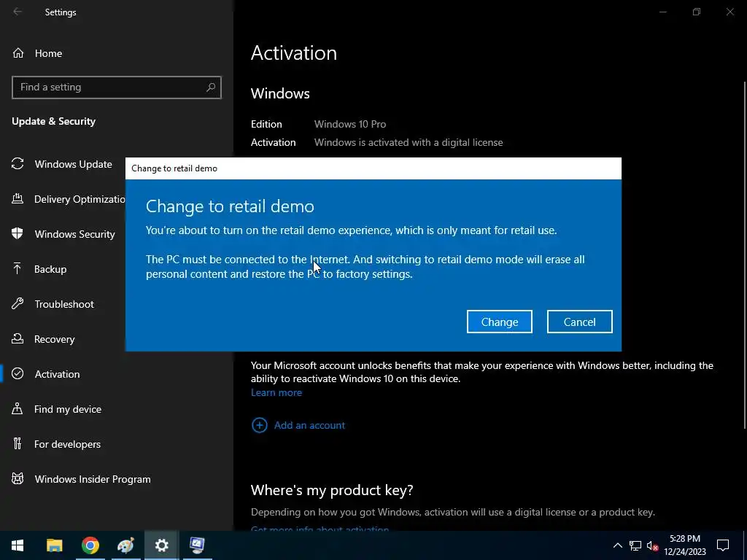
Task: Click the Windows 10 Pro edition text
Action: 349,124
